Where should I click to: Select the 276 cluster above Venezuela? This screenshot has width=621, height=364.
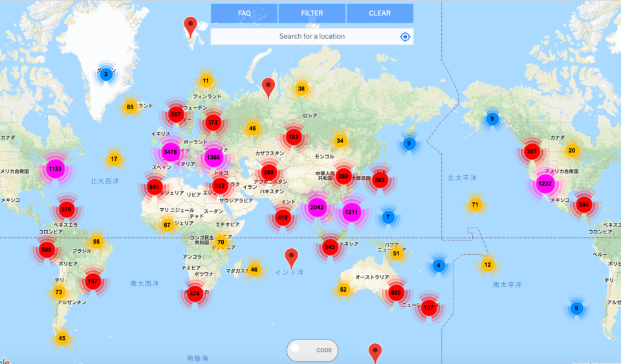pos(67,209)
